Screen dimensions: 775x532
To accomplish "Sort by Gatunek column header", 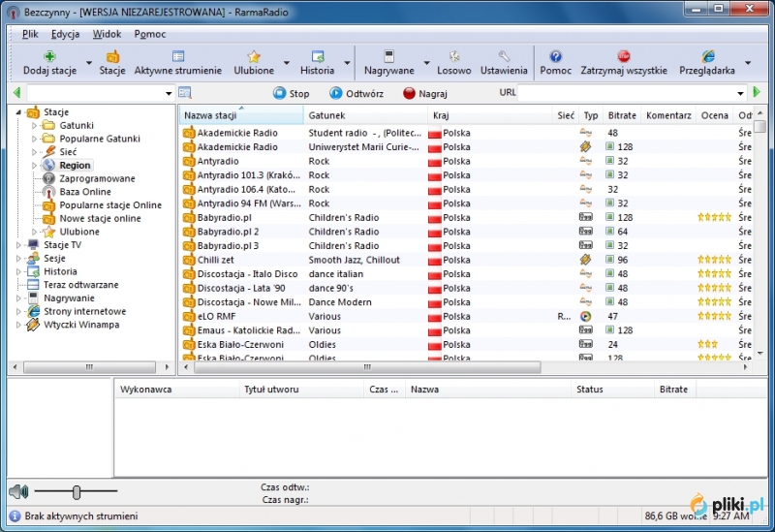I will [365, 115].
